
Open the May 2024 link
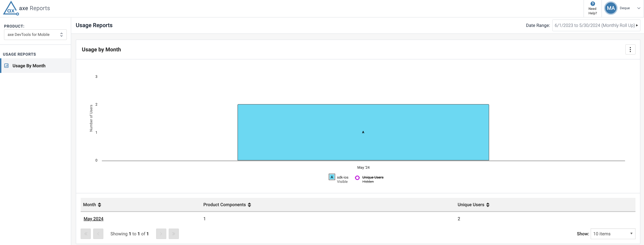tap(93, 219)
